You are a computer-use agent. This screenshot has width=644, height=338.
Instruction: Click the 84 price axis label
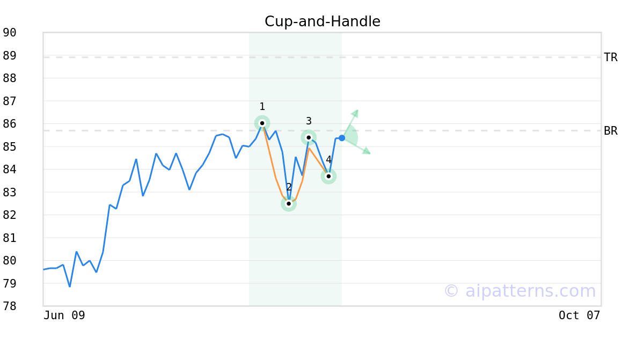tap(10, 170)
